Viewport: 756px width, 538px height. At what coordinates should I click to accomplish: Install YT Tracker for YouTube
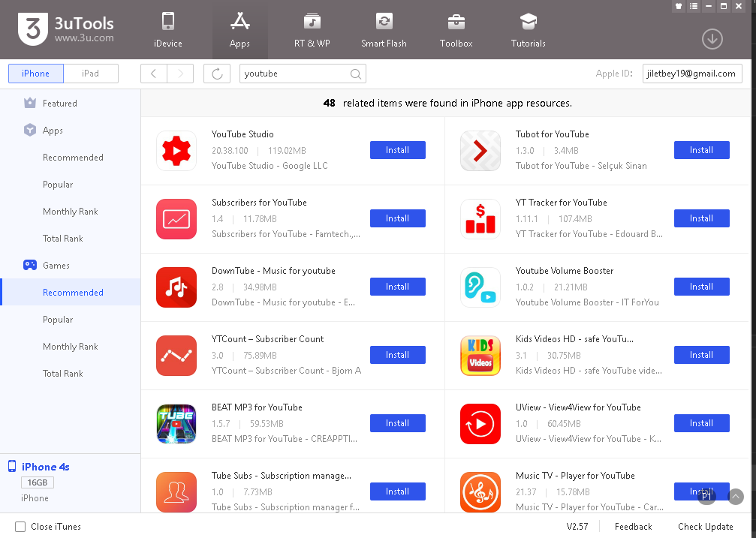pos(701,218)
